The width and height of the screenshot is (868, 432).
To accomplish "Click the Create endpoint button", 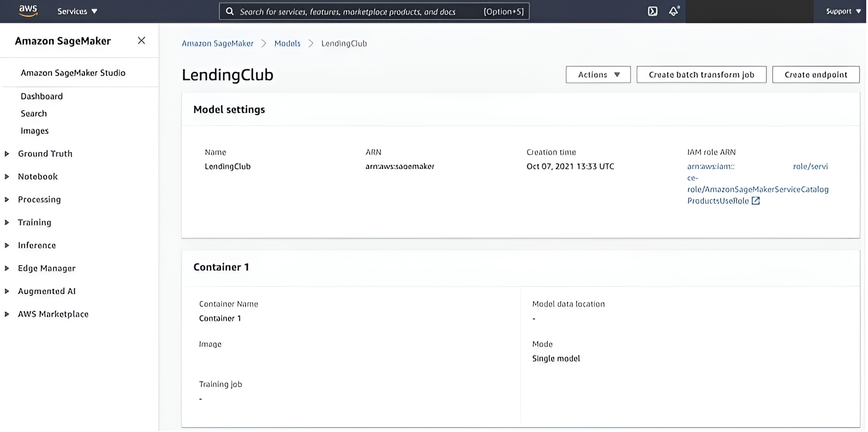I will (815, 75).
